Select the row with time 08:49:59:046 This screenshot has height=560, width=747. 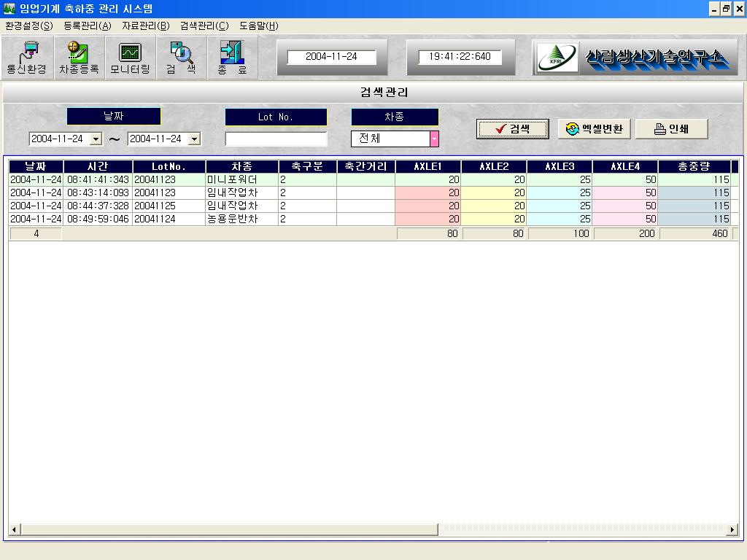coord(373,219)
